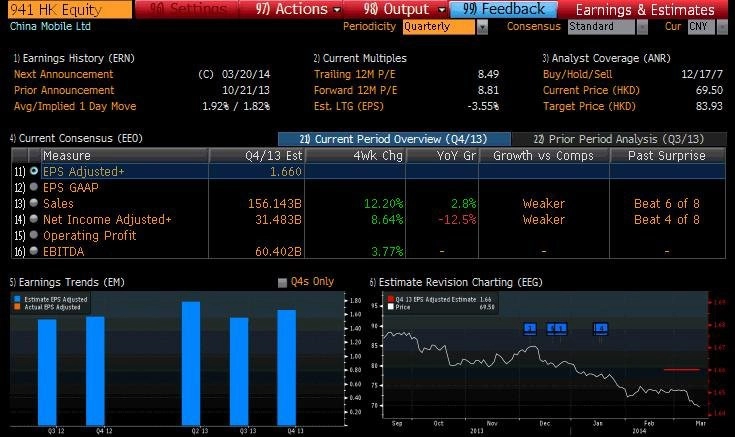
Task: Select the EBITDA radio button
Action: click(34, 251)
